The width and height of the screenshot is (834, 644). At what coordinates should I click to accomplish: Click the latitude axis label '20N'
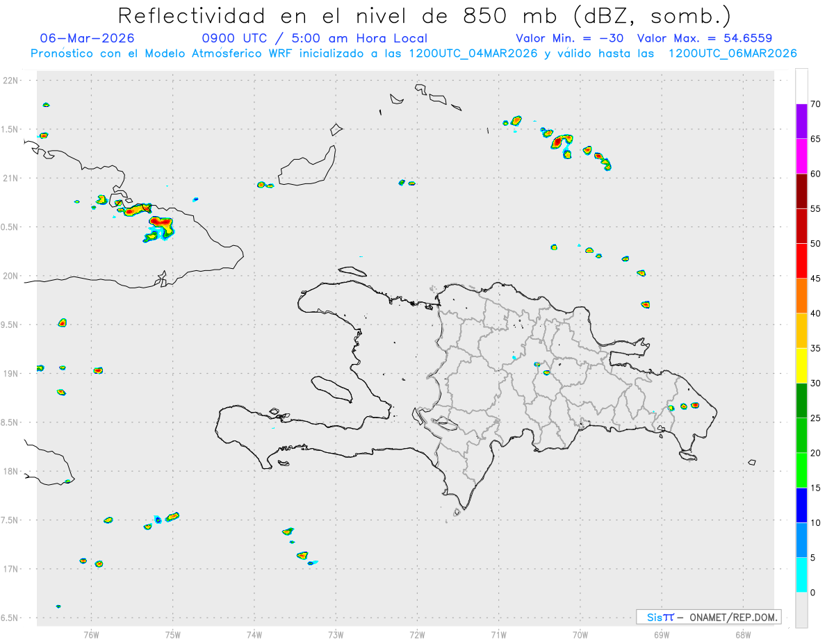(10, 276)
